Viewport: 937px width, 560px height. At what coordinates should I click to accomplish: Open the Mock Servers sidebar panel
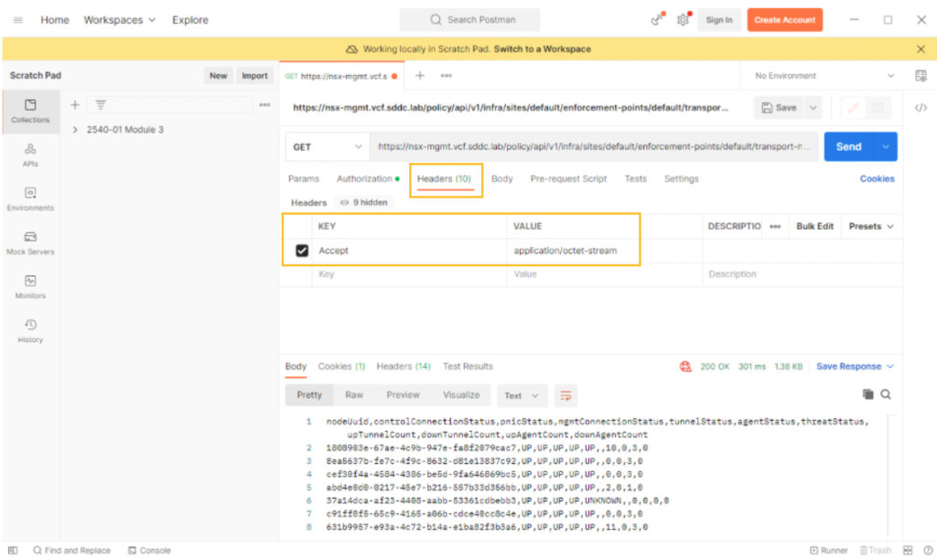tap(30, 242)
